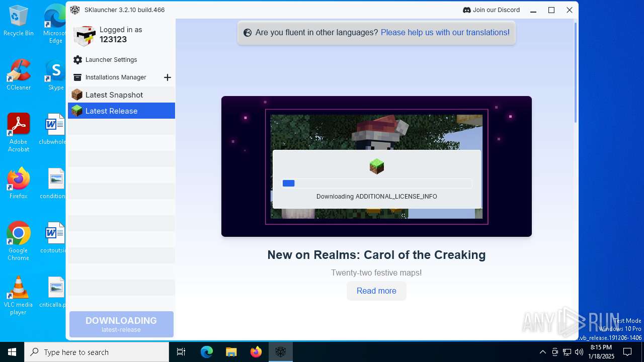Click the Discord icon in title bar
The width and height of the screenshot is (644, 362).
466,10
